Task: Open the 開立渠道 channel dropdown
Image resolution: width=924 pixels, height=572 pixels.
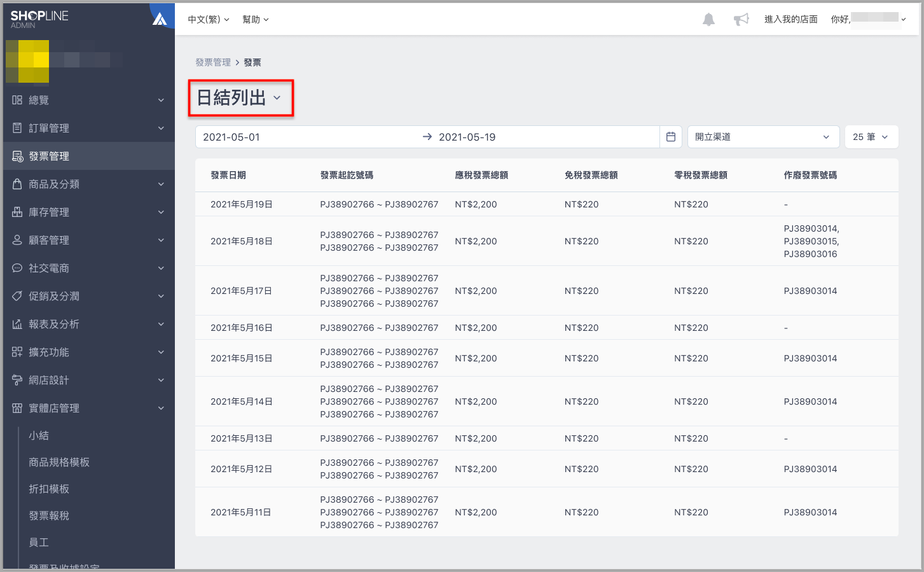Action: [761, 137]
